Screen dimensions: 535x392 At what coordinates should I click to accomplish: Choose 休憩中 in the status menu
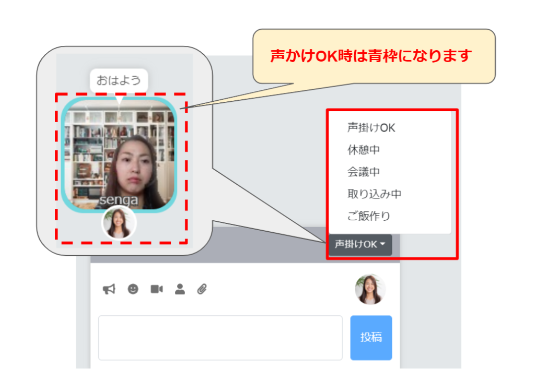(364, 150)
